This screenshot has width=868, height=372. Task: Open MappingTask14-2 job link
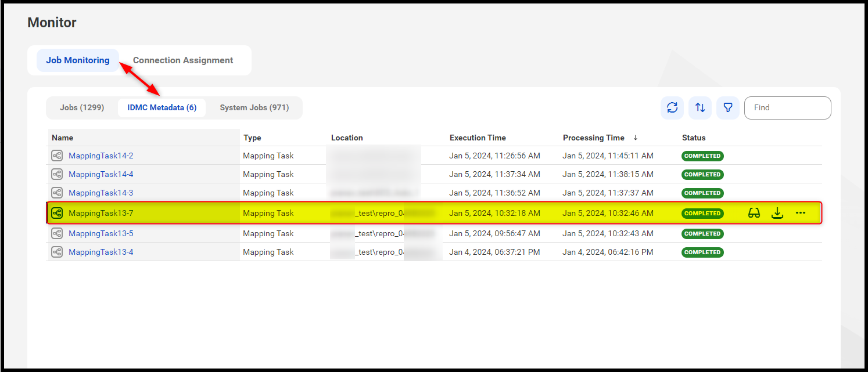[x=101, y=156]
